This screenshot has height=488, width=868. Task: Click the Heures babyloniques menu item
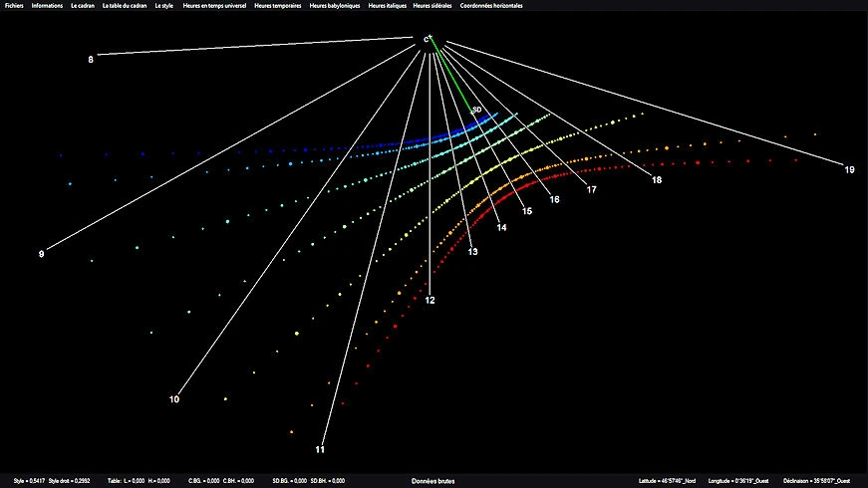click(337, 6)
